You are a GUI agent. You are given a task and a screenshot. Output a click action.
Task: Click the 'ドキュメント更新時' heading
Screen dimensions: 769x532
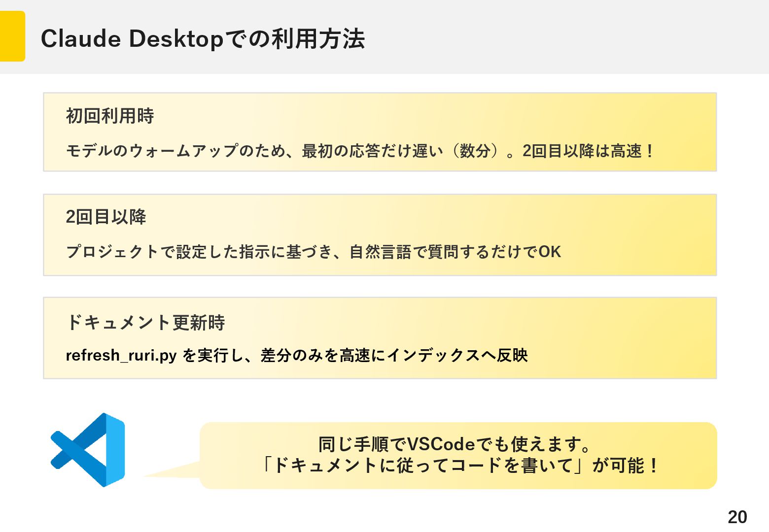(x=145, y=323)
